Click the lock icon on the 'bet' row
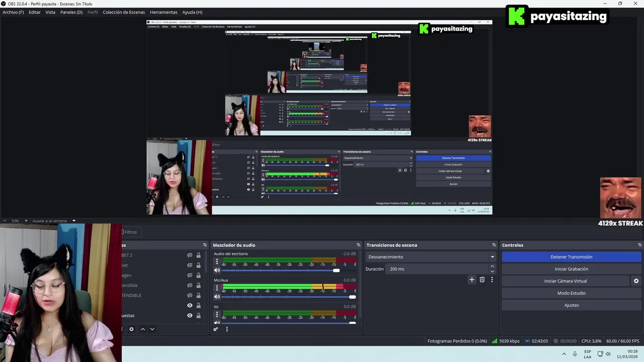Viewport: 644px width, 362px height. [198, 265]
